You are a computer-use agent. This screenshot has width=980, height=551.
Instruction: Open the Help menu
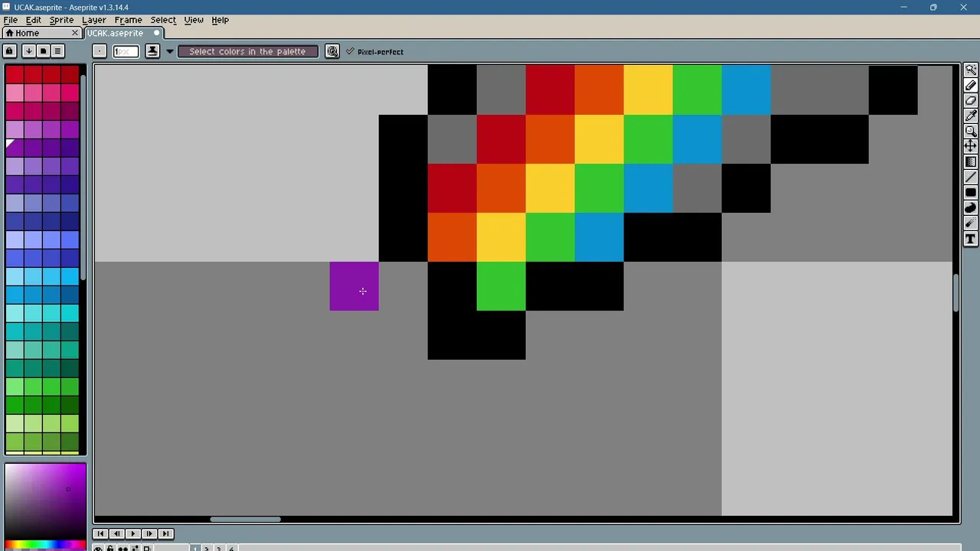tap(220, 20)
